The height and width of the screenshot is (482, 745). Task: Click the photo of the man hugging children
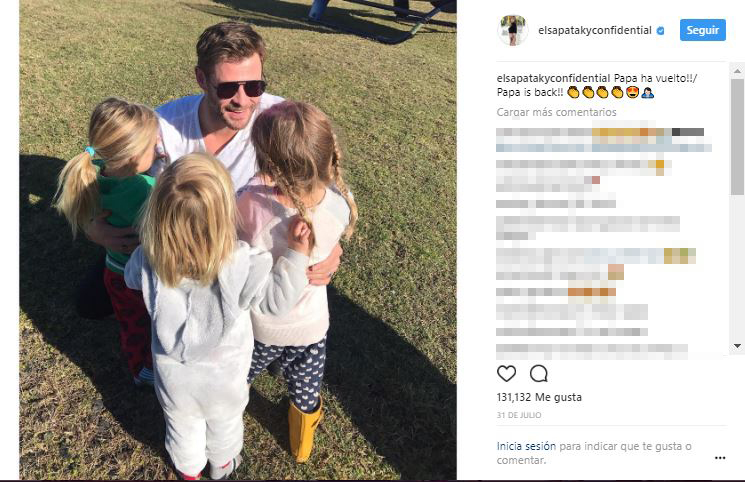[x=238, y=240]
